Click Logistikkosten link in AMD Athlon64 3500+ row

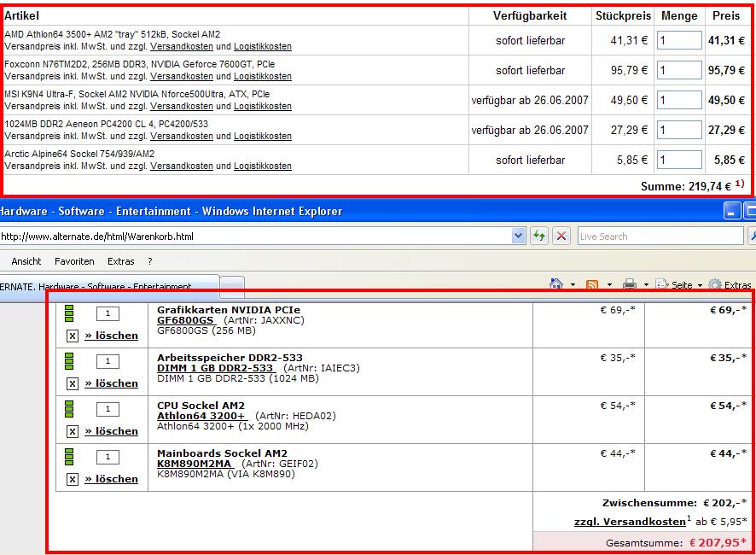[x=263, y=46]
